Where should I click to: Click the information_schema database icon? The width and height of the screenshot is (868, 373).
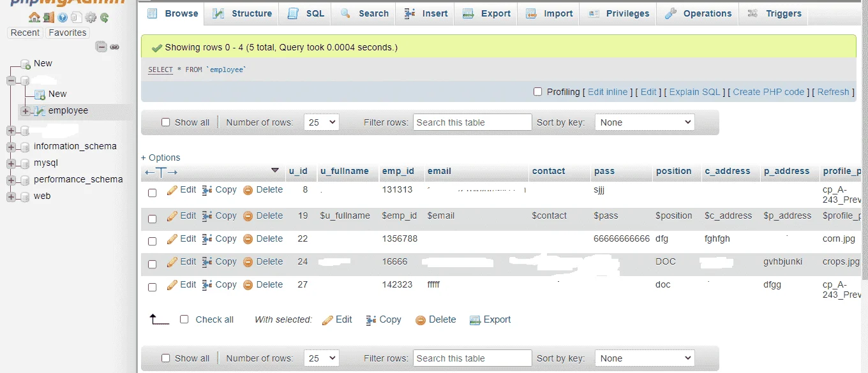point(26,147)
